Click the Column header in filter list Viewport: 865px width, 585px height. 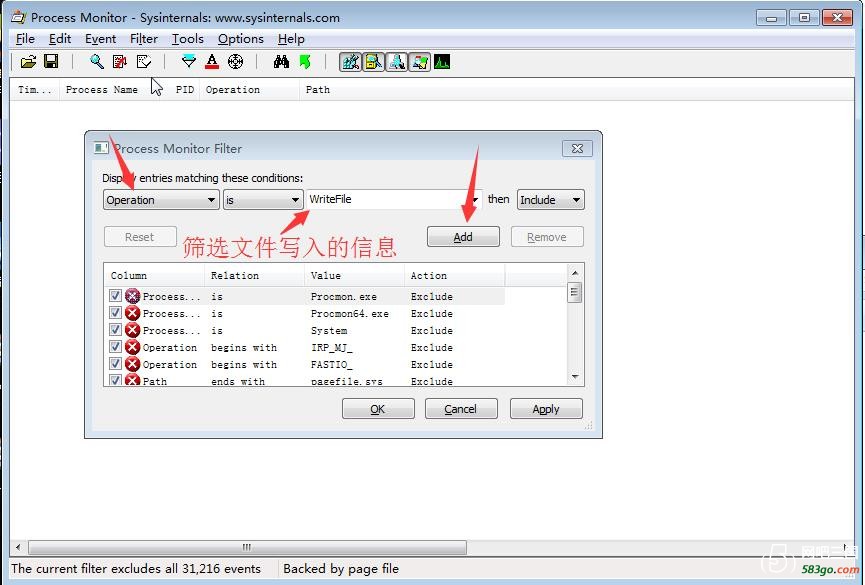click(x=154, y=275)
